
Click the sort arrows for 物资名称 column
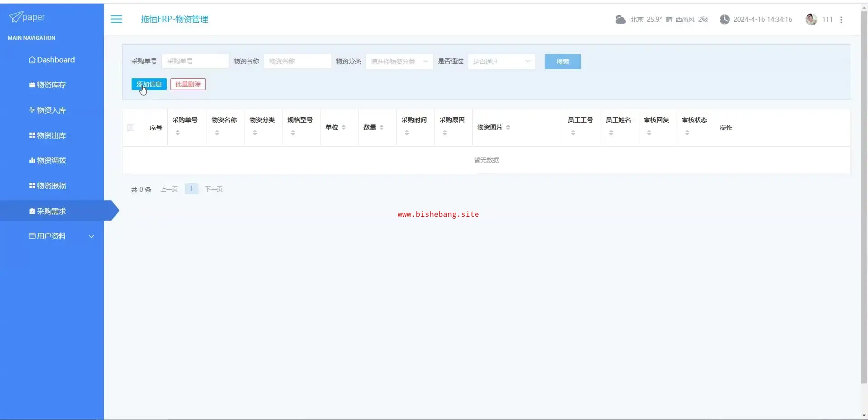(x=217, y=133)
